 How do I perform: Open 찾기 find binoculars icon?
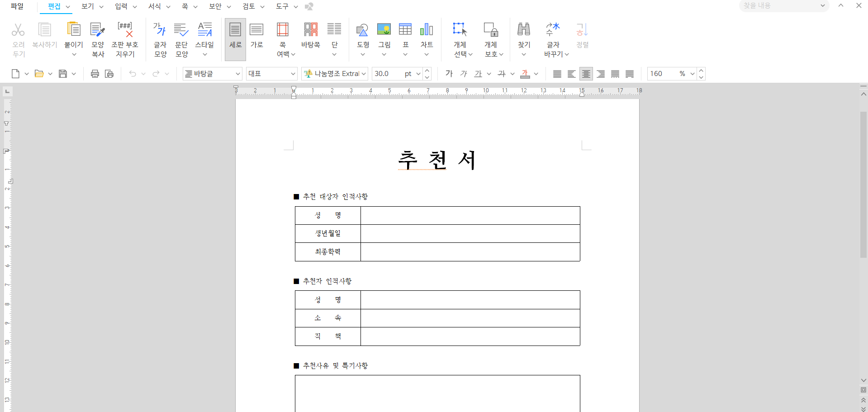tap(524, 30)
